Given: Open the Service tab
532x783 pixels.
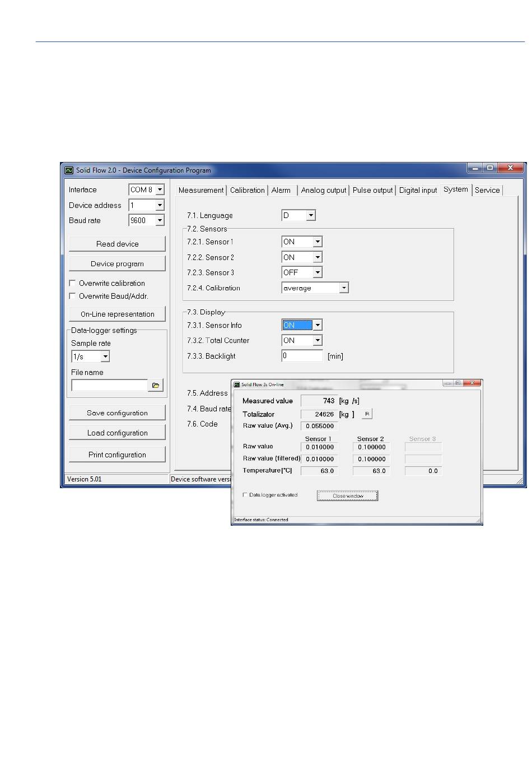Looking at the screenshot, I should coord(487,191).
